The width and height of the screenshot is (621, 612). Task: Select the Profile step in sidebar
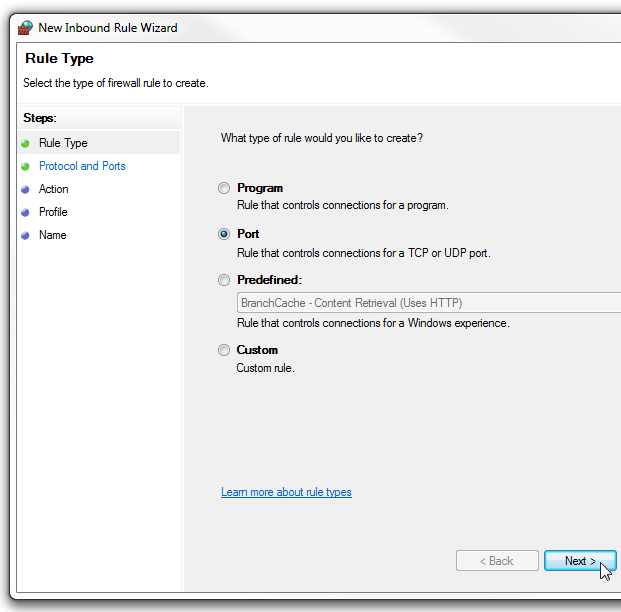point(53,212)
